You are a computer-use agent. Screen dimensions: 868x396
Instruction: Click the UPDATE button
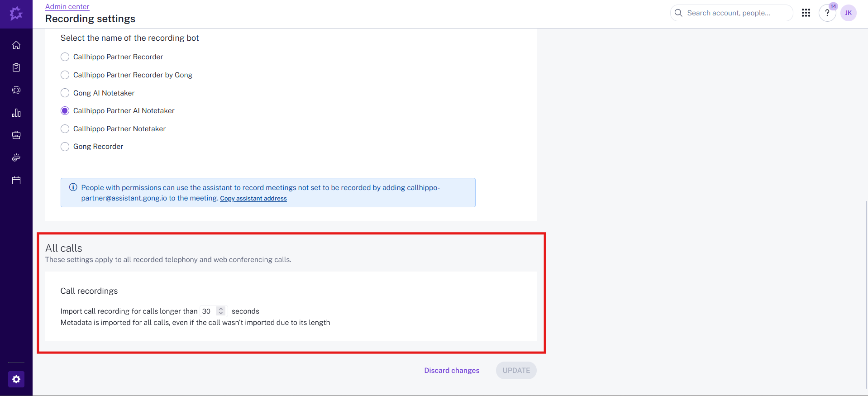coord(516,370)
